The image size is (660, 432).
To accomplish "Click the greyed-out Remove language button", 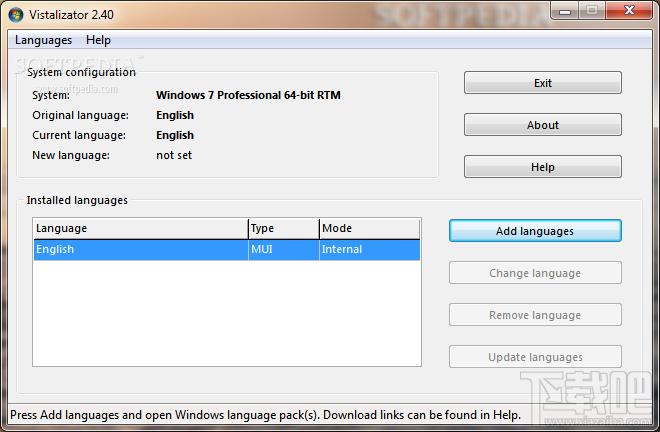I will click(x=535, y=315).
